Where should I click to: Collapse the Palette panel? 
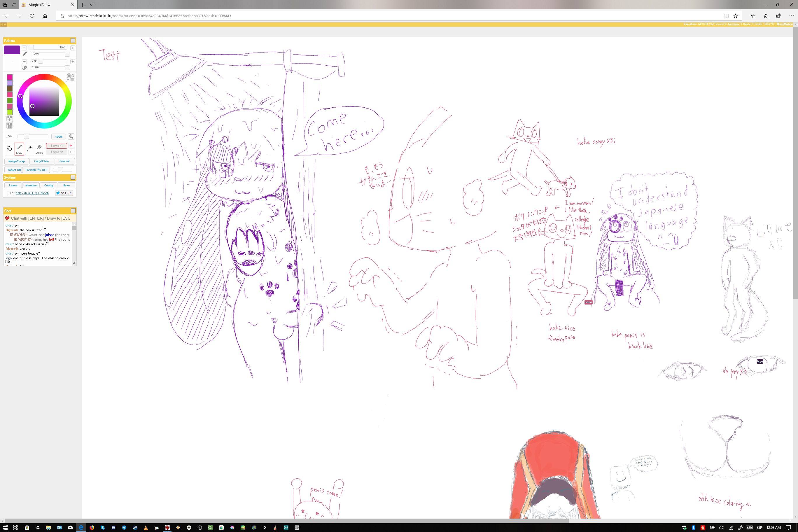[x=73, y=41]
